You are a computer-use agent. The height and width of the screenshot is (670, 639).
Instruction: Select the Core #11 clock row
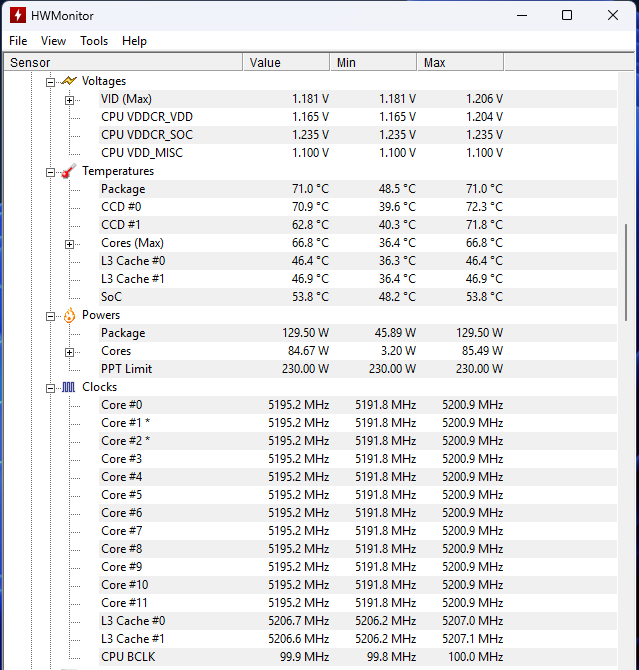pos(358,602)
